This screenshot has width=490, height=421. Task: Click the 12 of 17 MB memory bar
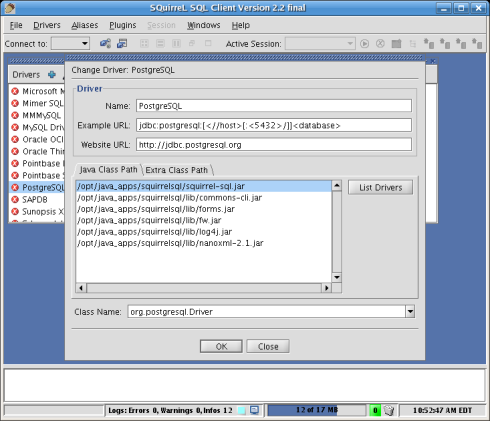point(317,410)
